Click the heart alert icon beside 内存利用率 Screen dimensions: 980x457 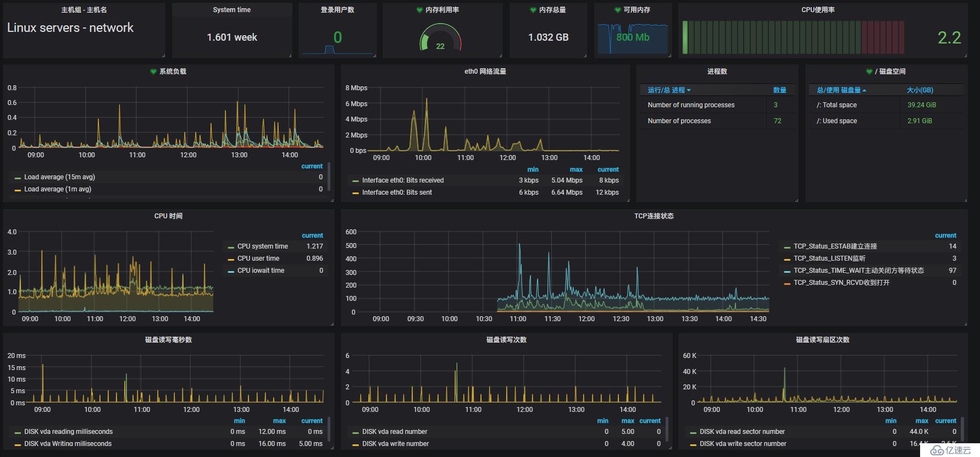420,10
